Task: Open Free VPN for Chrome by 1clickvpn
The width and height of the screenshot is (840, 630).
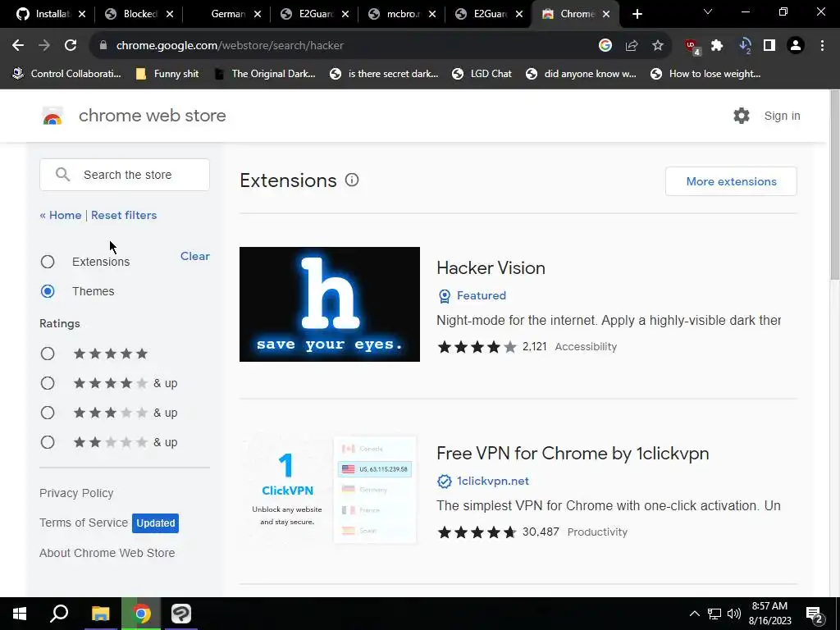Action: pos(573,453)
